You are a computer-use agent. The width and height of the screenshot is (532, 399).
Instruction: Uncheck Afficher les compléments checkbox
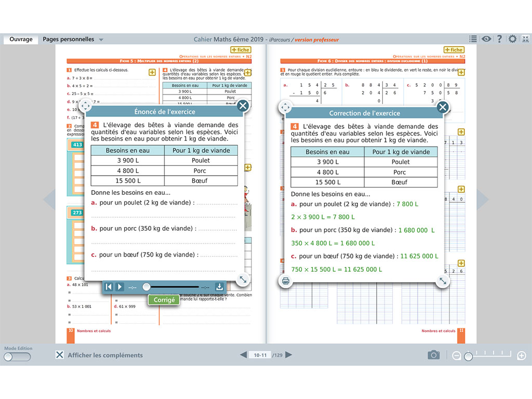tap(60, 355)
